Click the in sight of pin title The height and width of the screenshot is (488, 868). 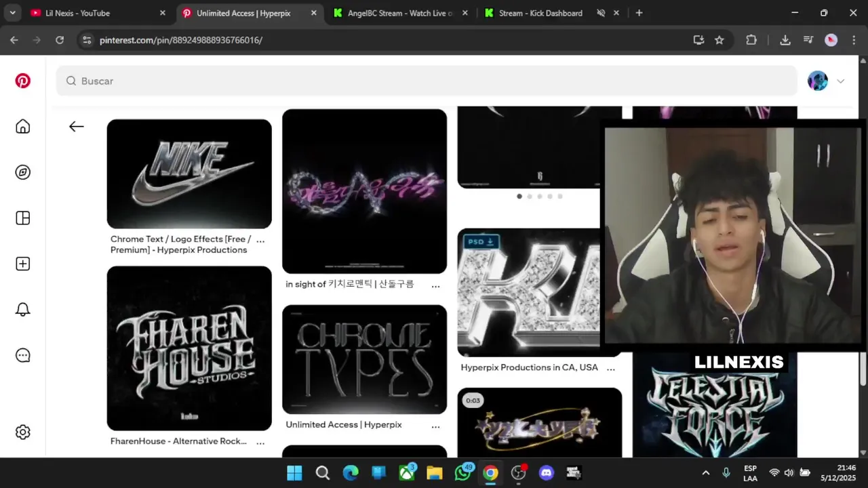point(349,284)
